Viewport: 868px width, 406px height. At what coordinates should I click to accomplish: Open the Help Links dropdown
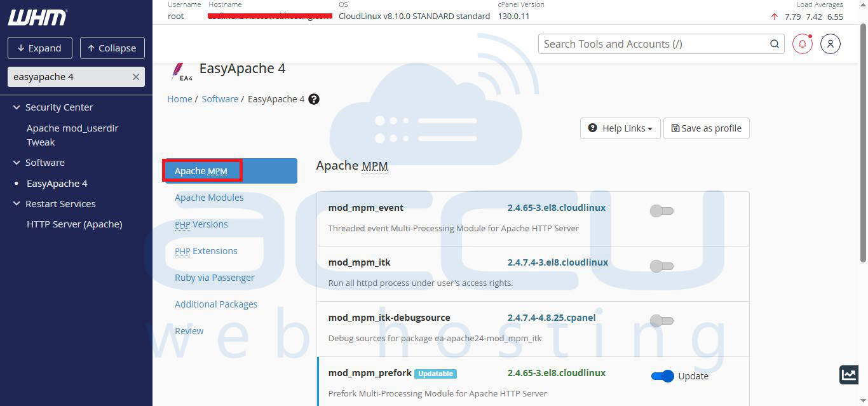coord(620,128)
